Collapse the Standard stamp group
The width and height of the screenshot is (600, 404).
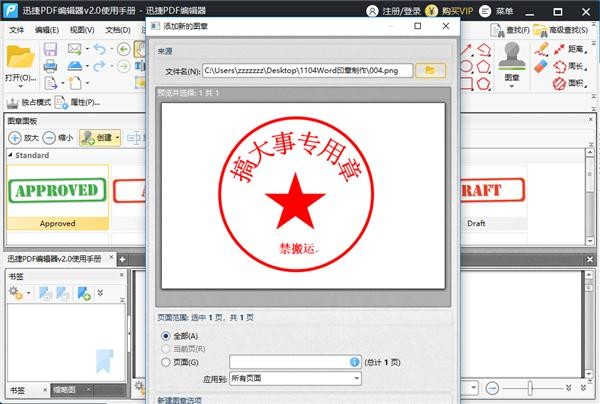(x=8, y=156)
